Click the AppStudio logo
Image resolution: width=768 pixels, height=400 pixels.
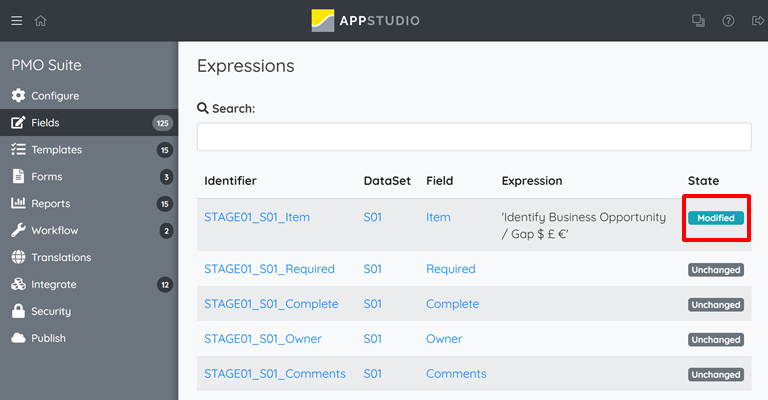click(365, 21)
